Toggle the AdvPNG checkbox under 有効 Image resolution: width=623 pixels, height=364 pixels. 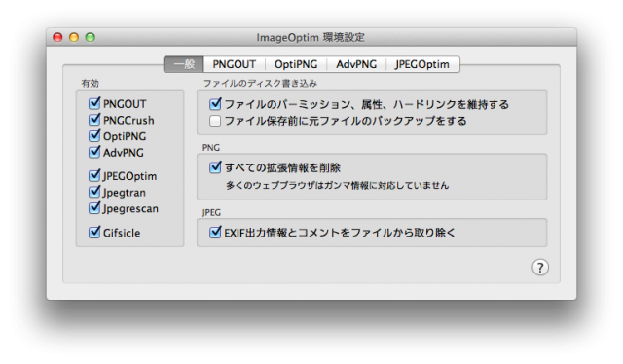[94, 152]
